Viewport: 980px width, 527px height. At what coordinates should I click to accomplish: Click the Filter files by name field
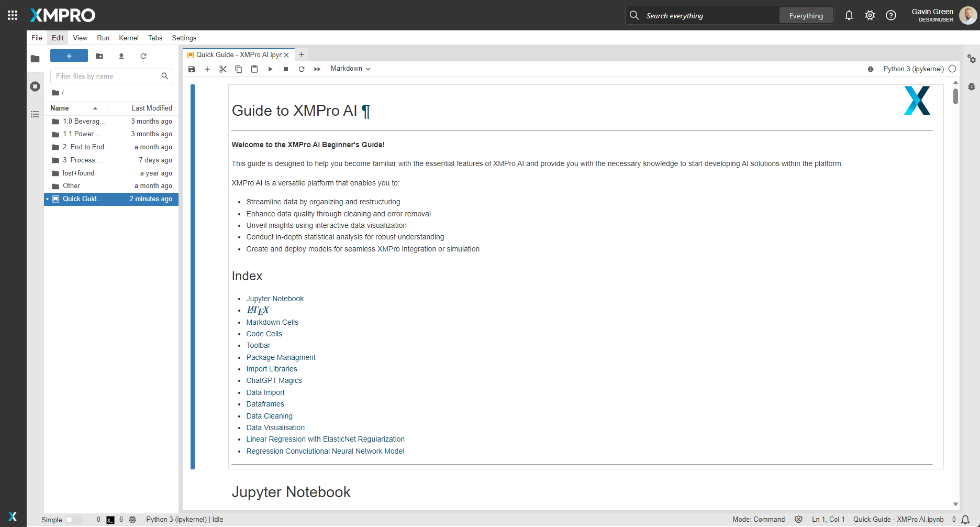(111, 76)
